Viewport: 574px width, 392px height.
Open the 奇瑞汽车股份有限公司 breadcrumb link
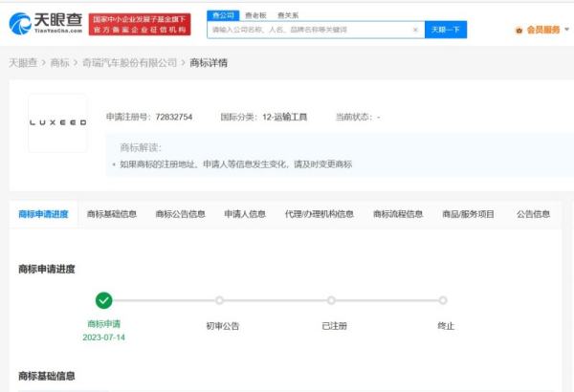coord(129,63)
